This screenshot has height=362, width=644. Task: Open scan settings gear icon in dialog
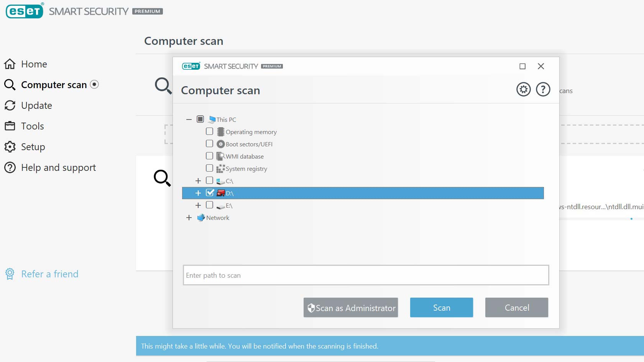pos(523,89)
